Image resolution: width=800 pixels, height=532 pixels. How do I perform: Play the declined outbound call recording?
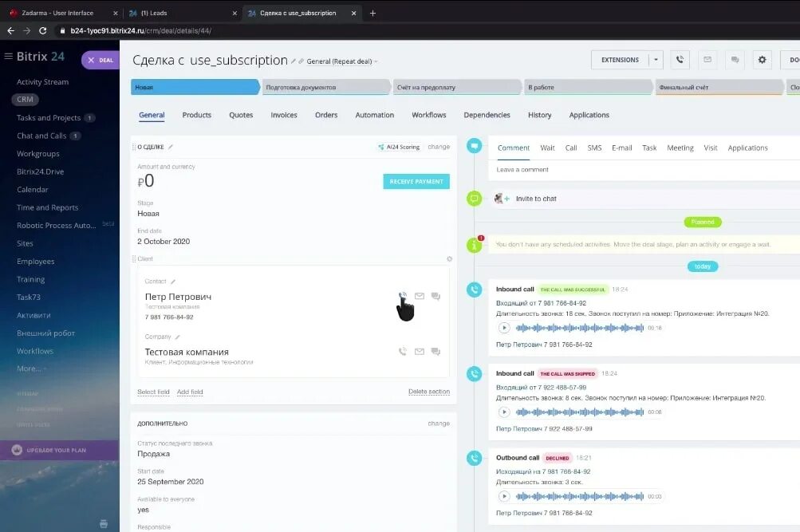point(504,496)
